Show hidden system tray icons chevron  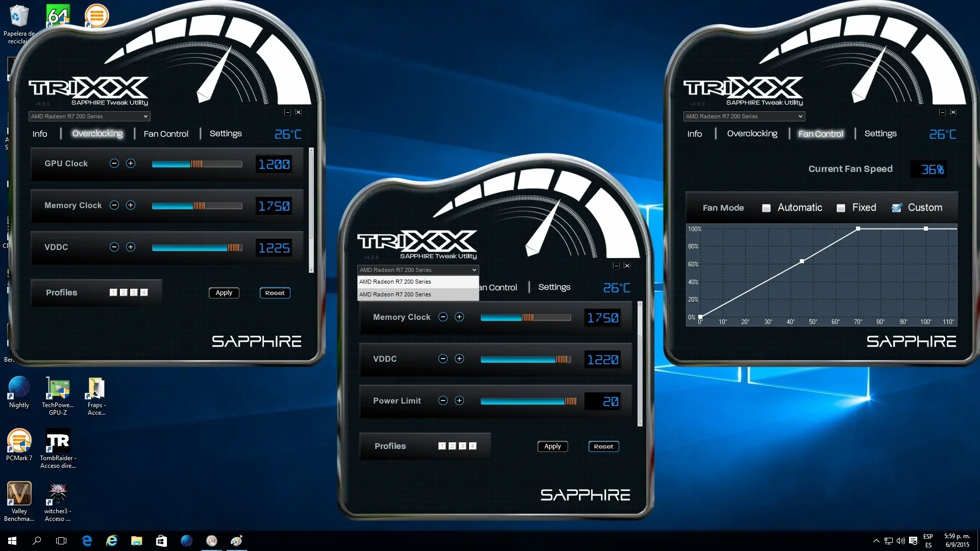coord(876,541)
